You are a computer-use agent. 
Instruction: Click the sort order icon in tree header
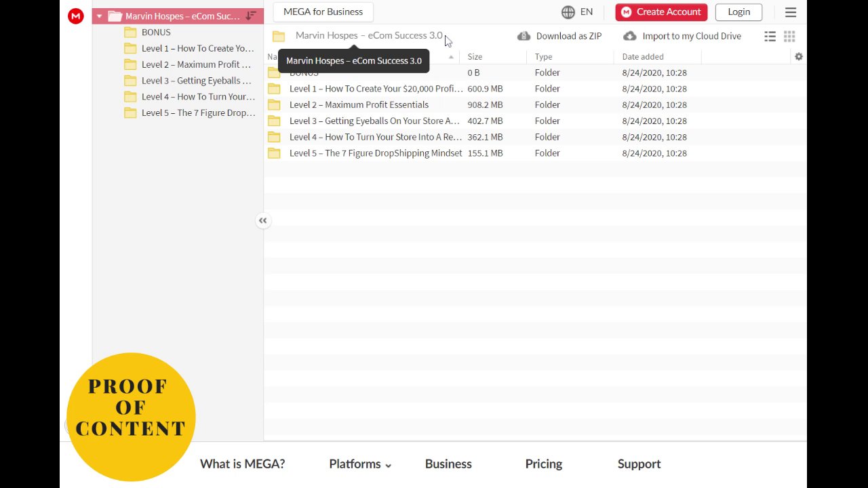251,16
